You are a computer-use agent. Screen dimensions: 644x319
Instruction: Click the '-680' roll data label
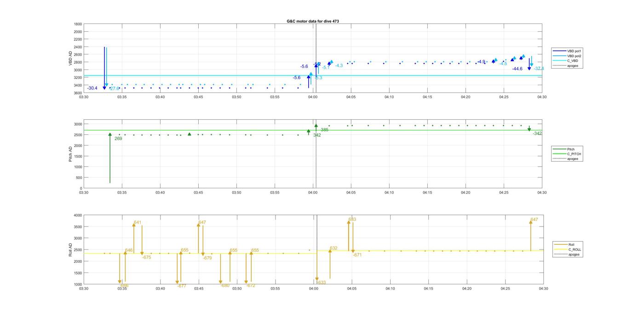[224, 285]
